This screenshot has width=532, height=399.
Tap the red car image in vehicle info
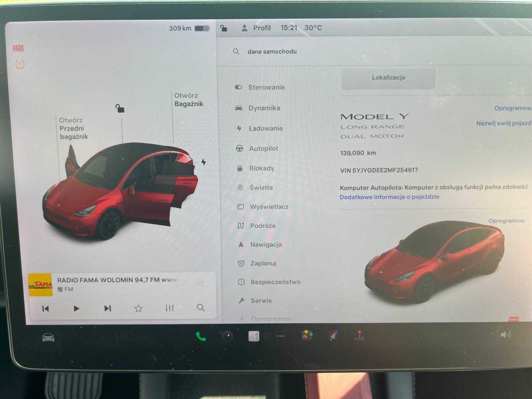pyautogui.click(x=434, y=262)
